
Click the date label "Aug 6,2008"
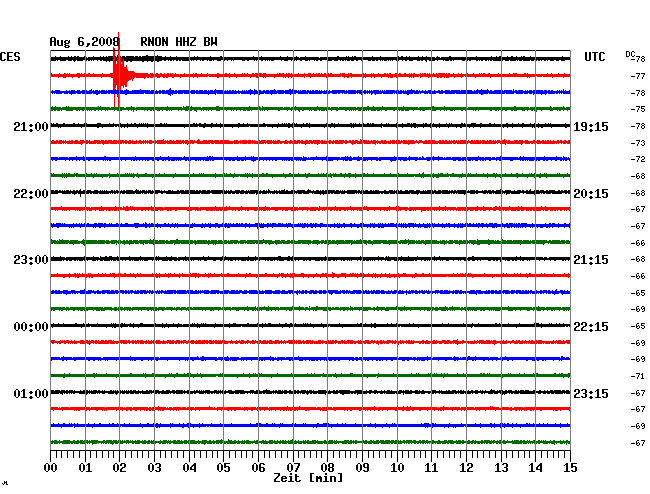[x=85, y=42]
